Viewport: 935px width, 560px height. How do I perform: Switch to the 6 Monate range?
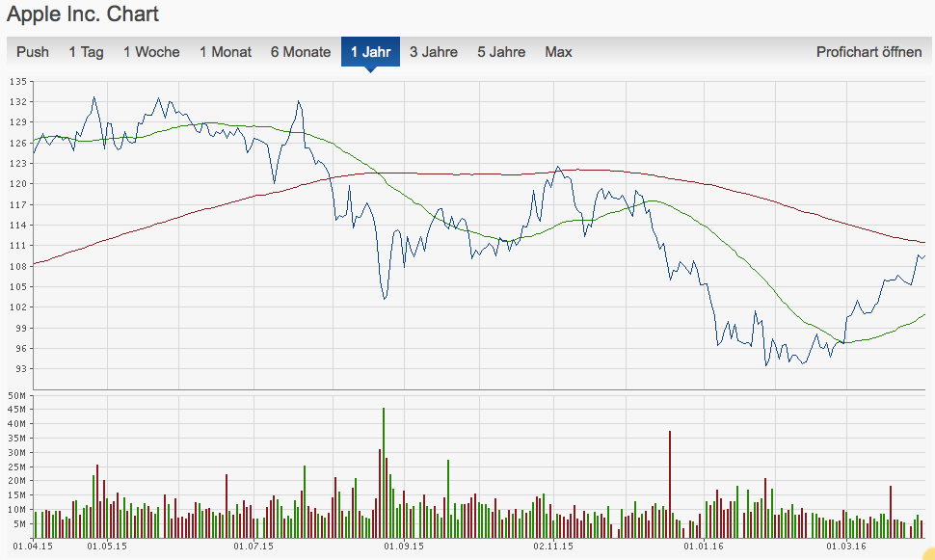(301, 52)
